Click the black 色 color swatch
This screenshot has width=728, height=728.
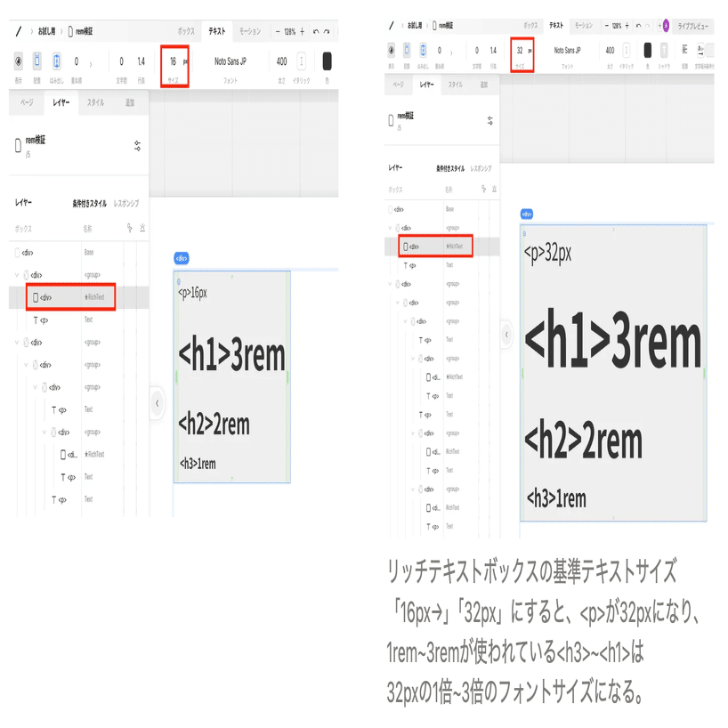[x=327, y=62]
